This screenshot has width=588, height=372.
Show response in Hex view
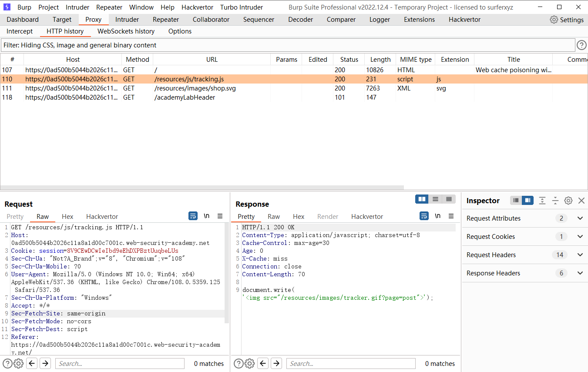[299, 216]
